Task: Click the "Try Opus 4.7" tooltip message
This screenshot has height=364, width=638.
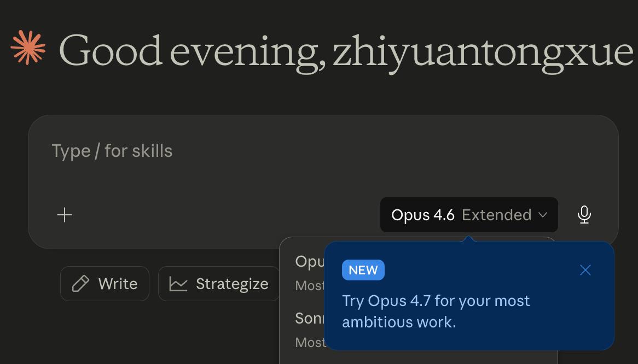Action: coord(436,301)
